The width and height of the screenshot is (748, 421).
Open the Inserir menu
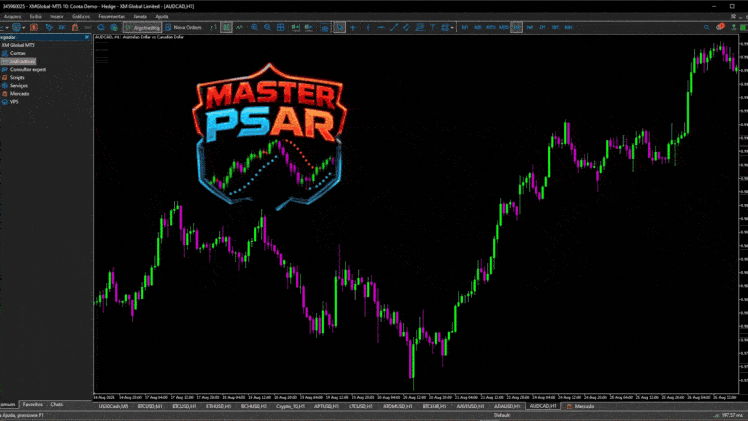(57, 16)
